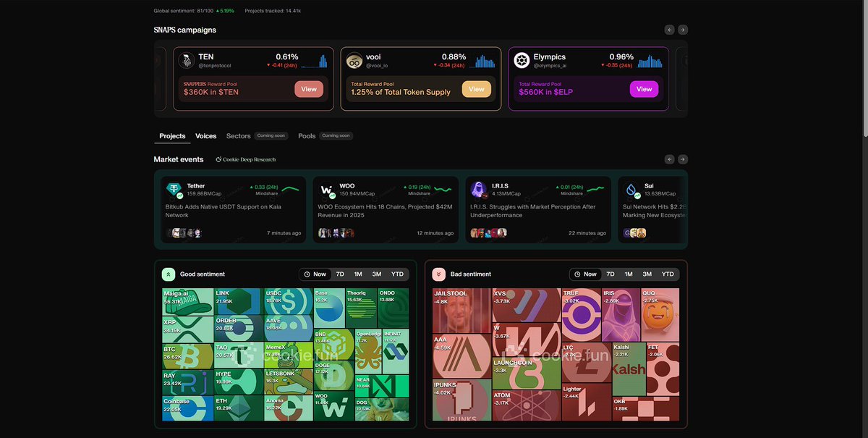Open the Cookie Deep Research link
Image resolution: width=868 pixels, height=438 pixels.
pos(246,159)
